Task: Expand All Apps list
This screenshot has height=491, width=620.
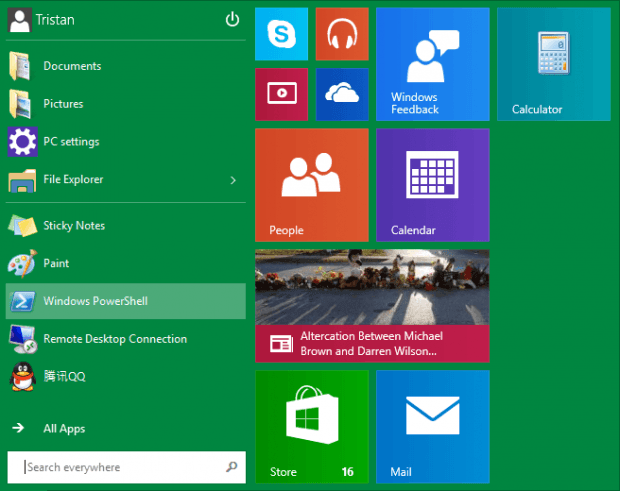Action: [x=64, y=429]
